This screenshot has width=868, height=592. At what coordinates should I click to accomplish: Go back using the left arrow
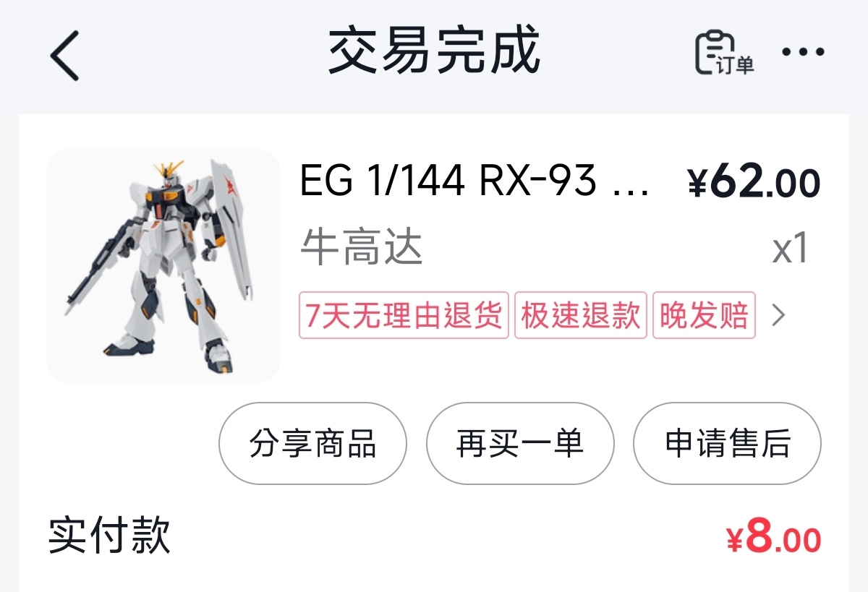tap(64, 55)
